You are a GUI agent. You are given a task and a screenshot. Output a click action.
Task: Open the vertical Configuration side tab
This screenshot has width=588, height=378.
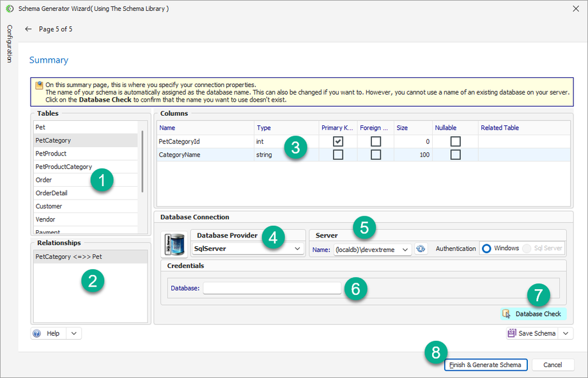[10, 43]
